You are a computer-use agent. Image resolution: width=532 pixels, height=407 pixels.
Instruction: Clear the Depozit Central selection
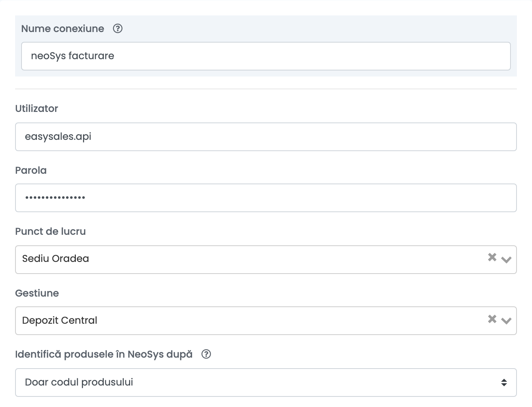click(492, 319)
